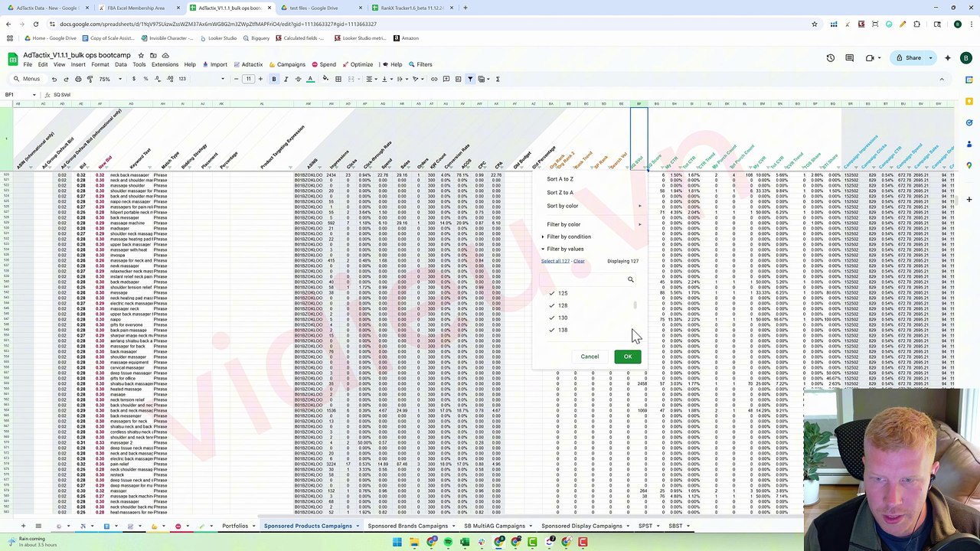Screen dimensions: 980x551
Task: Click the insert comment icon
Action: coord(446,79)
